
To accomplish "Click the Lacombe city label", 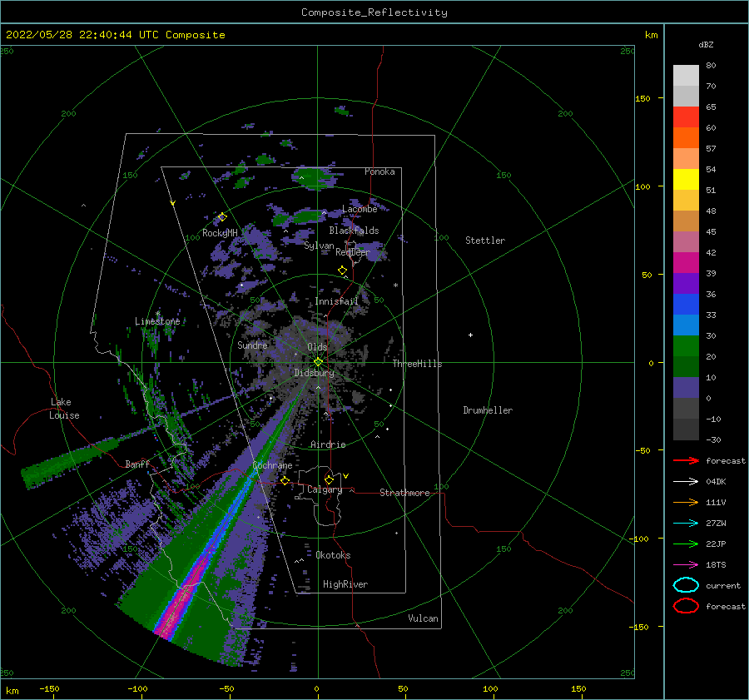I will click(x=360, y=209).
